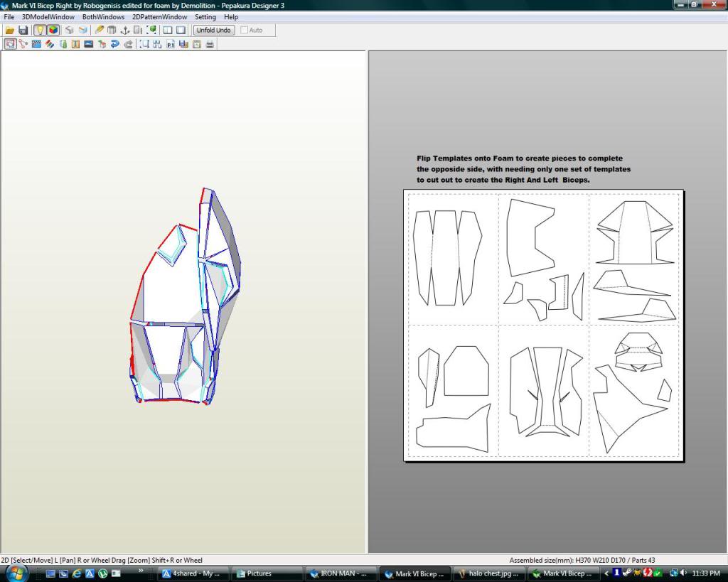Click the printer icon
The height and width of the screenshot is (582, 728).
coord(210,44)
